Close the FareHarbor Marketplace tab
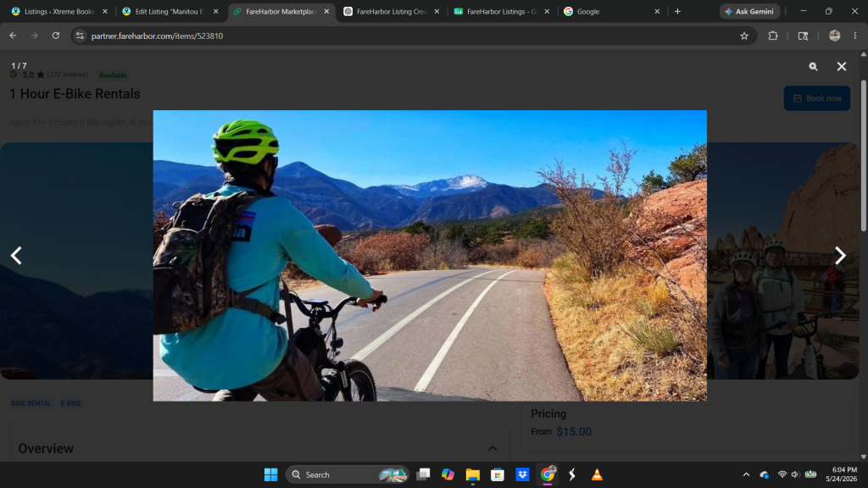The height and width of the screenshot is (488, 868). click(326, 12)
